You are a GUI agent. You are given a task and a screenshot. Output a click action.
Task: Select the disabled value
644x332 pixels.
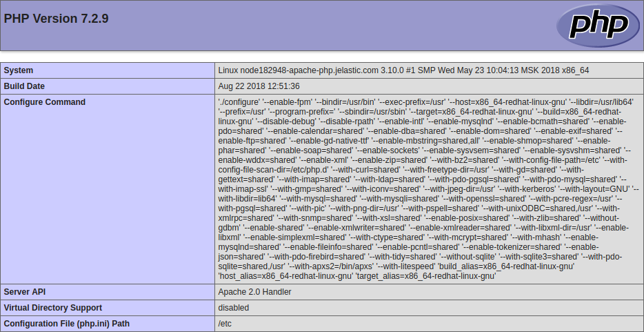[x=233, y=308]
